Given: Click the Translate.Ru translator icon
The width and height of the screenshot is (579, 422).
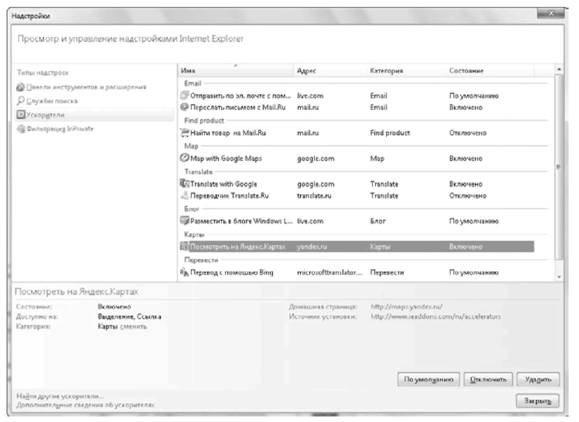Looking at the screenshot, I should [184, 195].
